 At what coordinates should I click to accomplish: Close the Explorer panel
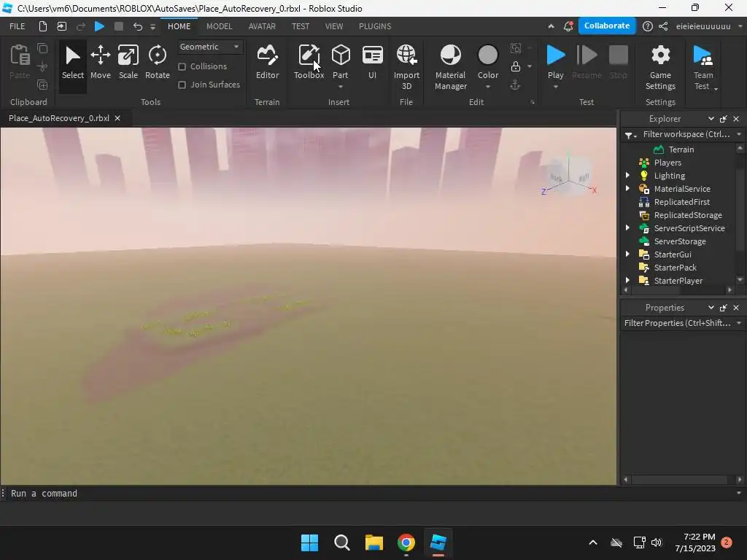coord(736,119)
